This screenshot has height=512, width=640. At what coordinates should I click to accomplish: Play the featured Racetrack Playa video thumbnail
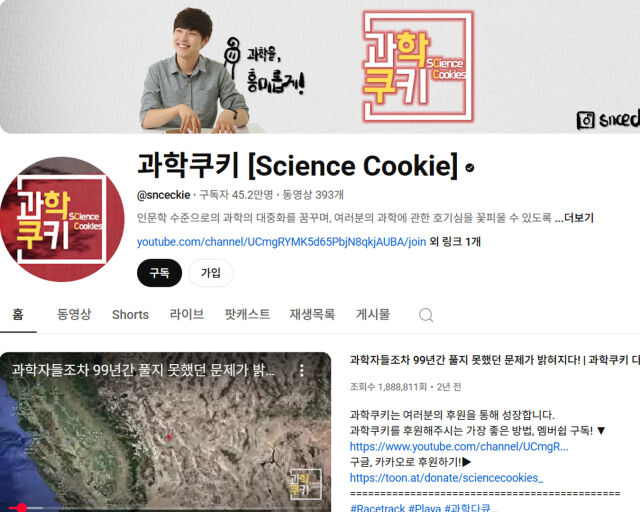(165, 432)
